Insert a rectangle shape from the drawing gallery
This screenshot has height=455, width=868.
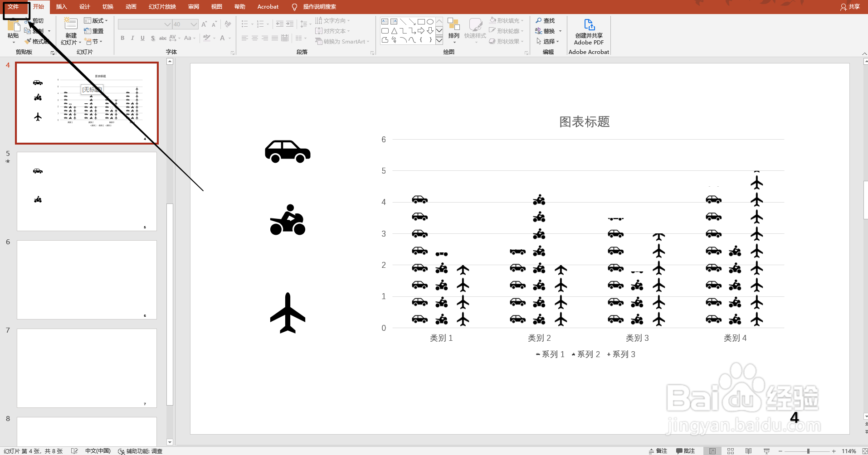click(x=421, y=21)
